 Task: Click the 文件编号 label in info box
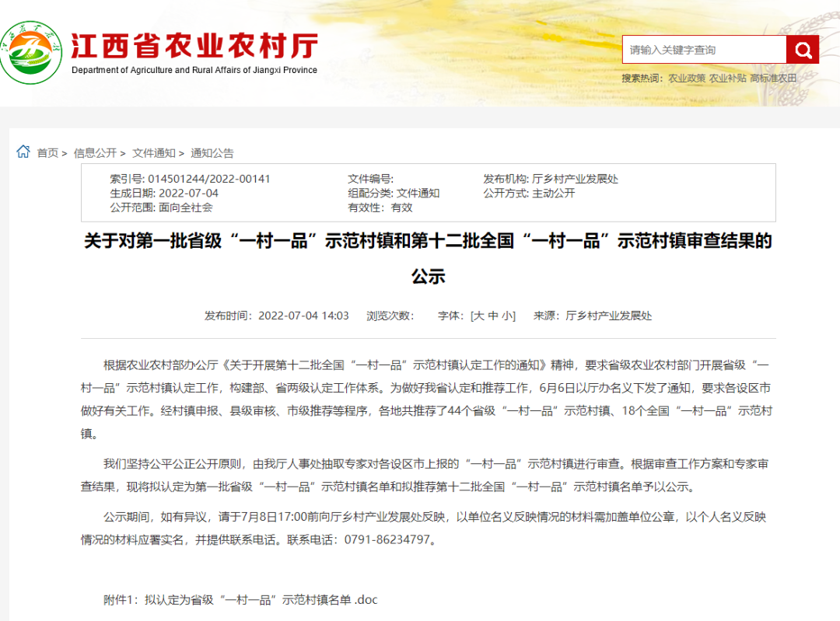coord(371,179)
